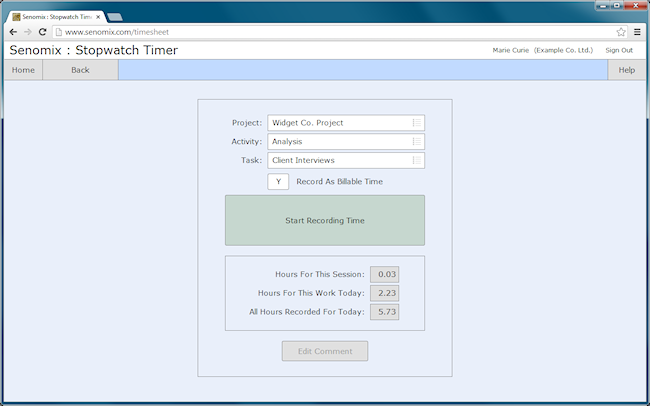The width and height of the screenshot is (650, 406).
Task: Click the Record As Billable Time label
Action: (x=340, y=182)
